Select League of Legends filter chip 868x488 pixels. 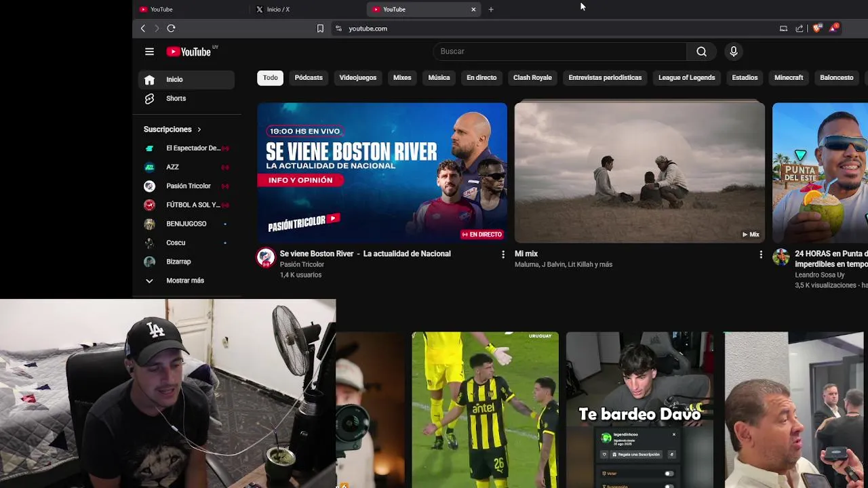pos(686,78)
